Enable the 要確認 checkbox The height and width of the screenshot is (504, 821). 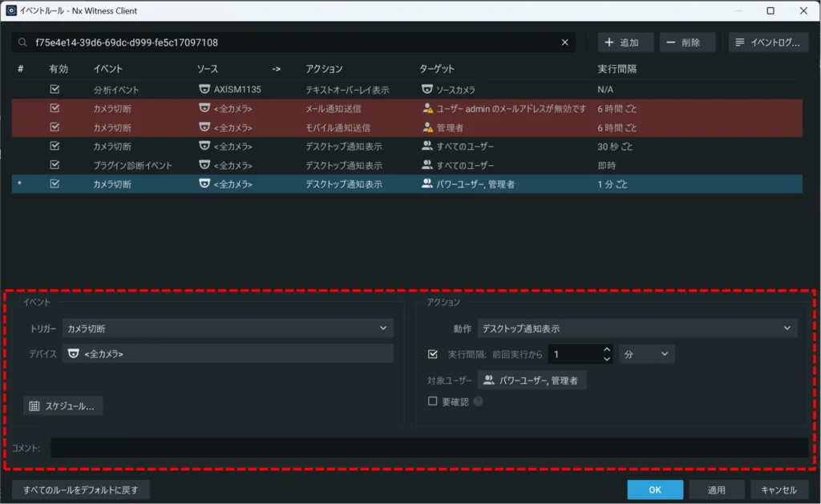[433, 401]
